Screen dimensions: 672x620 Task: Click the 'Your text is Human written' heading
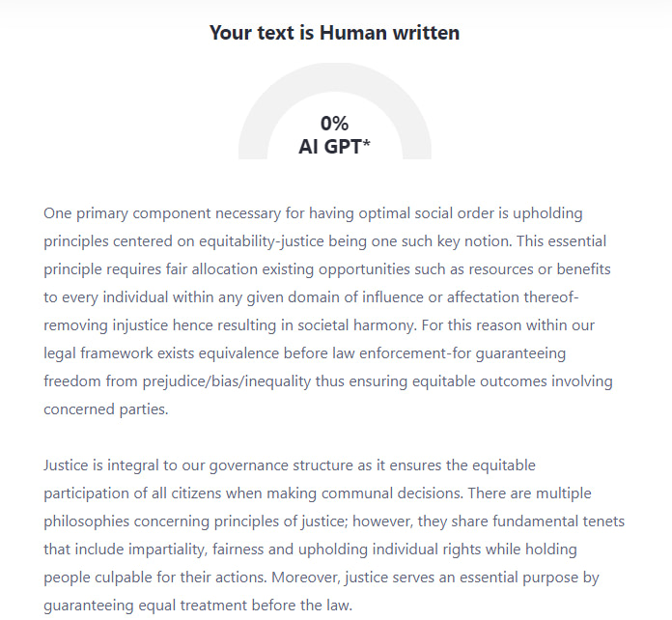tap(334, 33)
